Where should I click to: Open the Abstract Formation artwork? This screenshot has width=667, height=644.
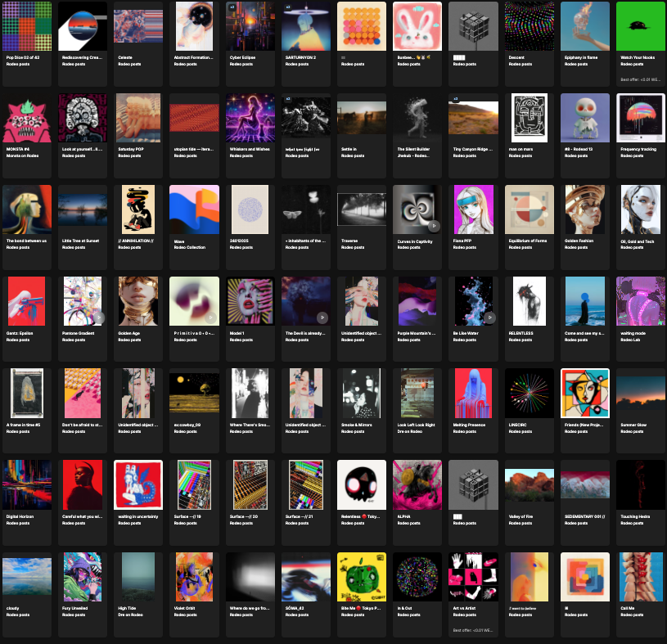point(195,26)
